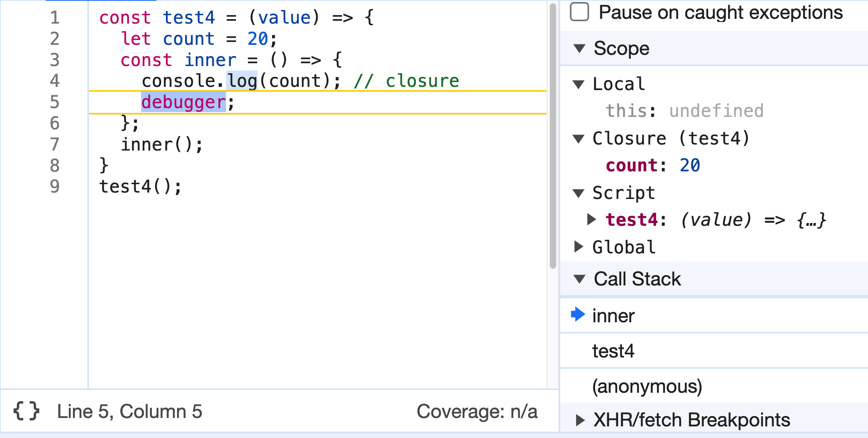Click the '// closure' comment text
Screen dimensions: 868x438
pos(406,81)
